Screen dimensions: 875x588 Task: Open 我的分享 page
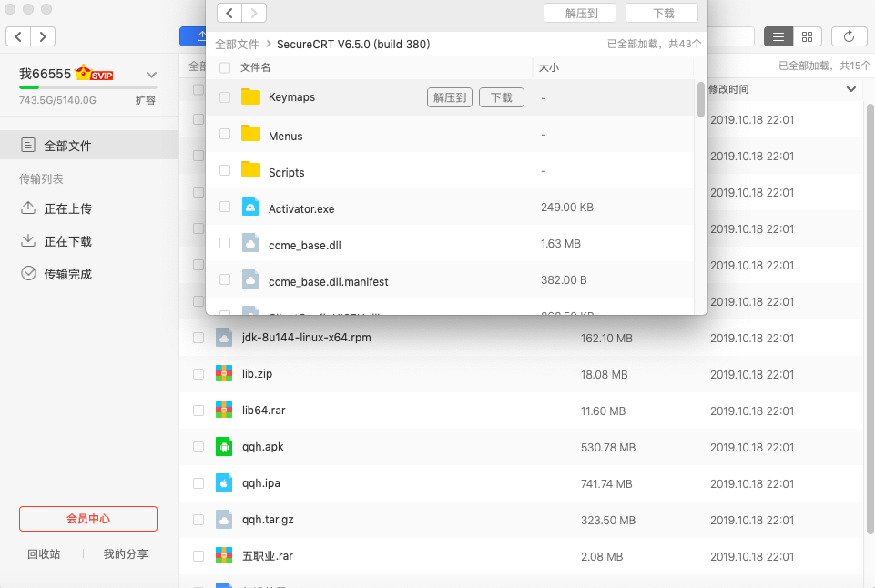[126, 554]
